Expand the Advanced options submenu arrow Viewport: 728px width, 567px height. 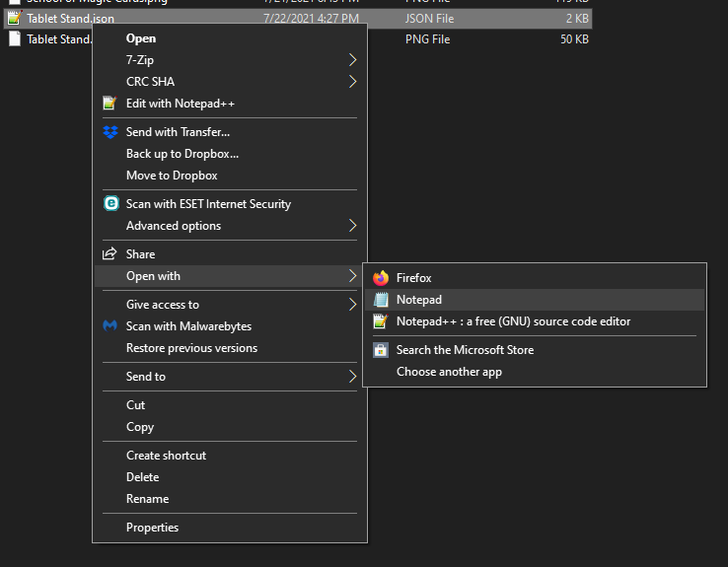click(x=353, y=226)
